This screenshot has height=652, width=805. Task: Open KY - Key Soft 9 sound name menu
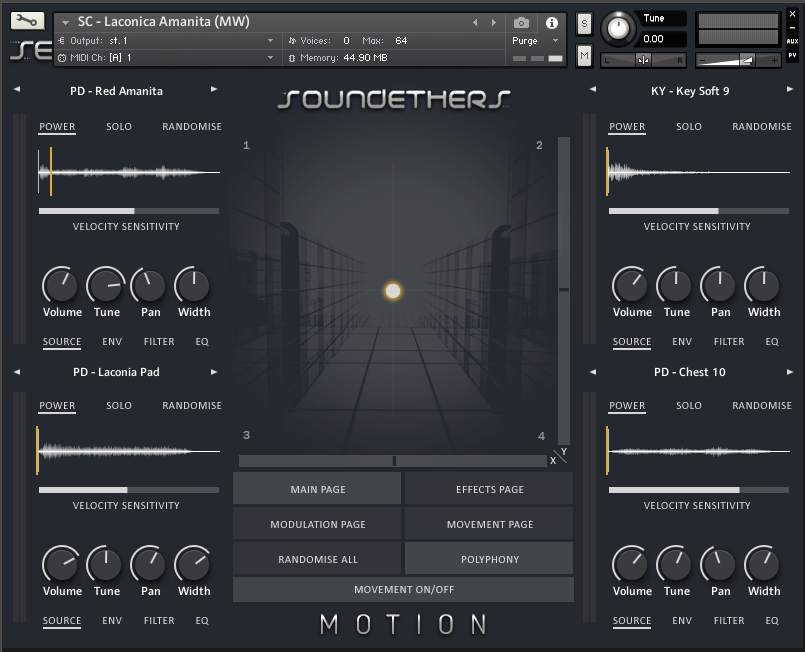[690, 91]
